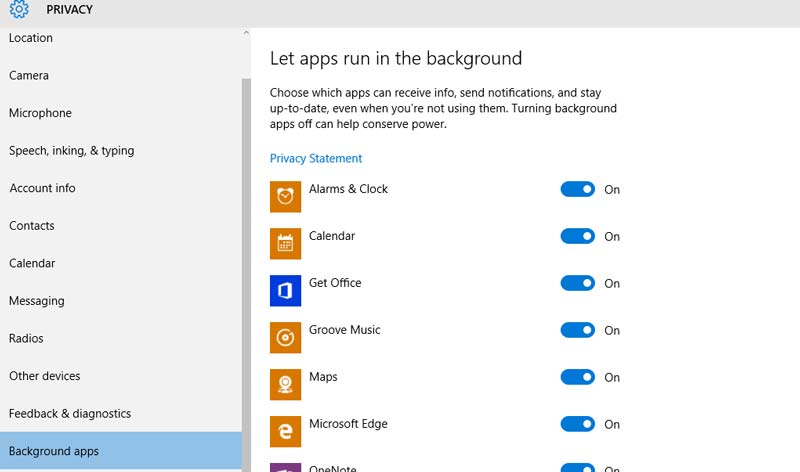
Task: Disable Microsoft Edge background toggle
Action: [x=578, y=424]
